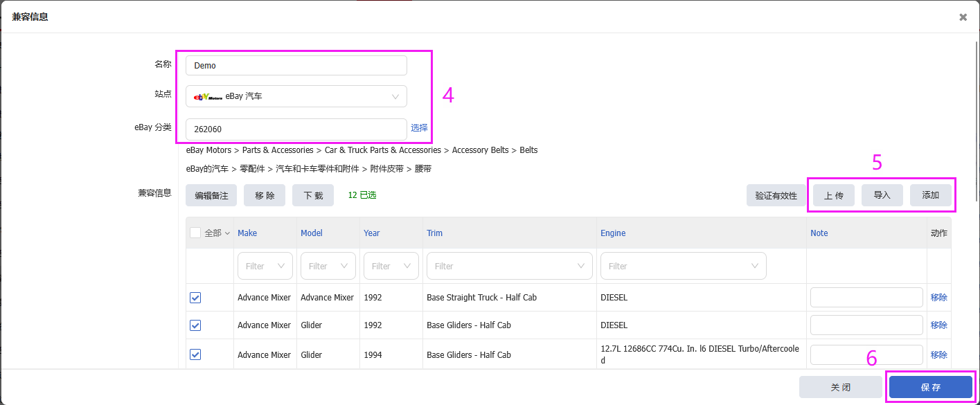
Task: Click the 选择 category link
Action: click(x=419, y=128)
